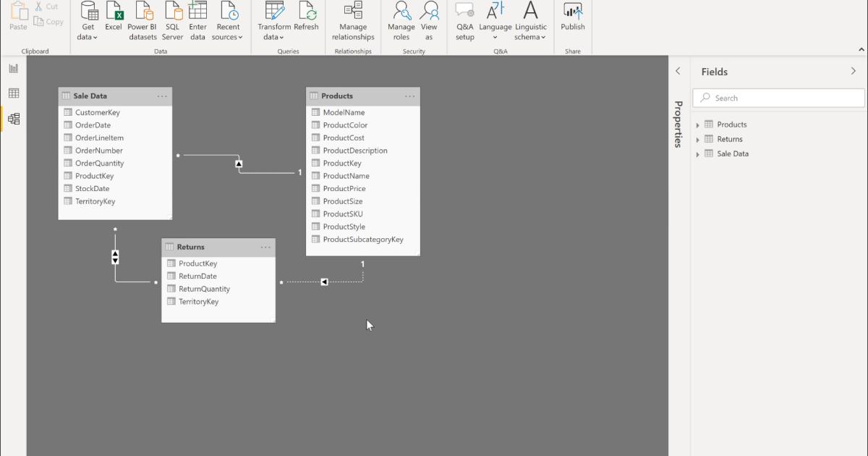Open the Linguistic schema dropdown
Viewport: 868px width, 456px height.
coord(530,22)
